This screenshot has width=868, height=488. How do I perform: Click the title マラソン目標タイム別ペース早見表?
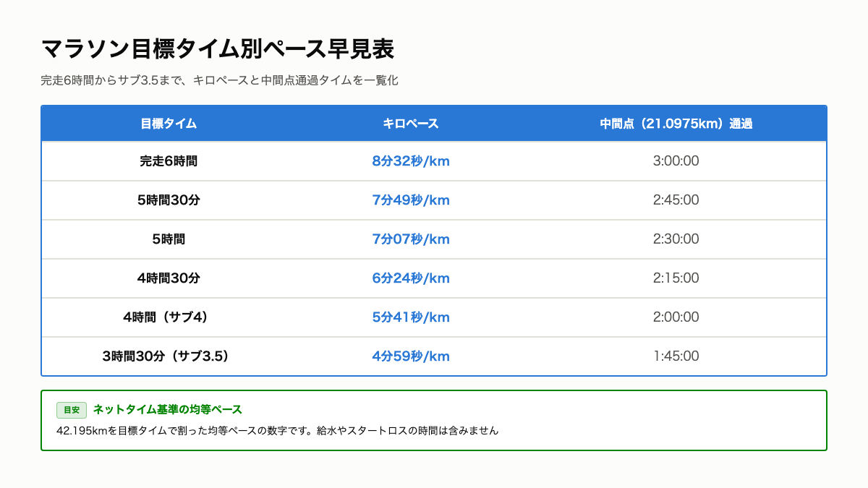(218, 49)
